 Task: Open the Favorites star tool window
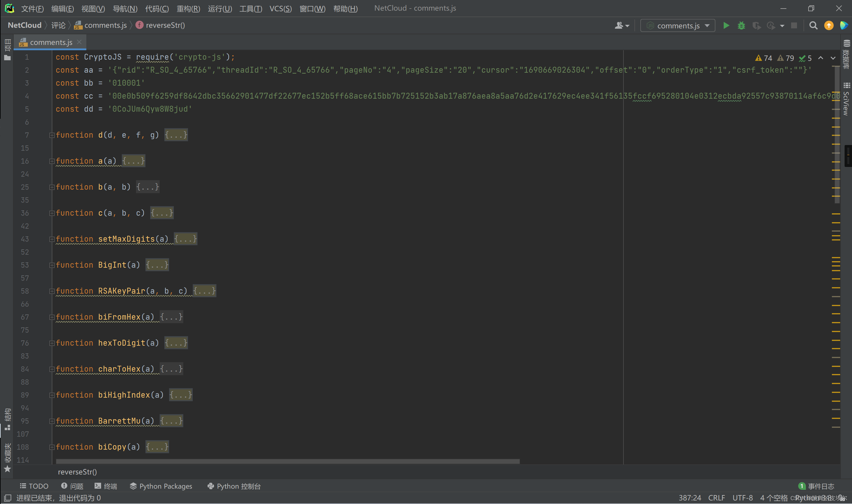tap(7, 458)
